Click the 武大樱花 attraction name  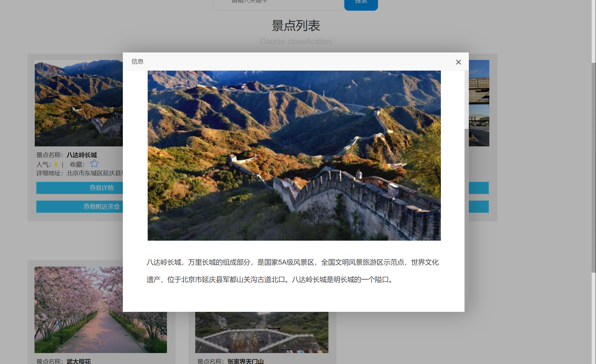point(79,361)
